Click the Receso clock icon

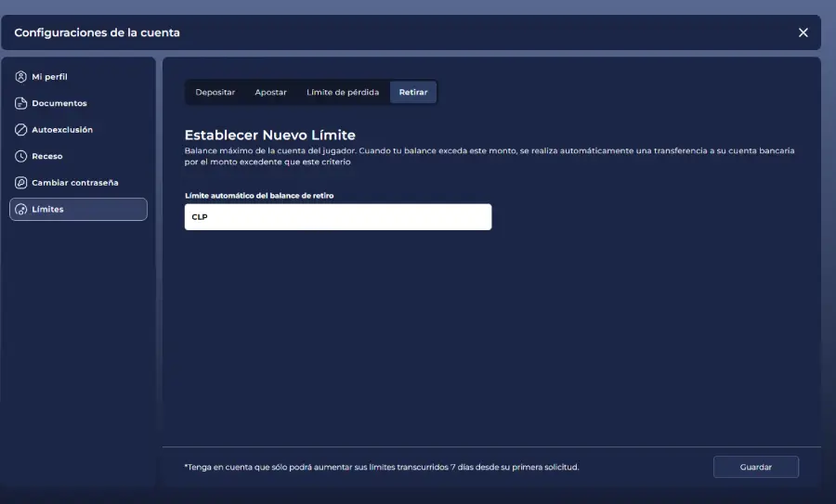click(21, 156)
